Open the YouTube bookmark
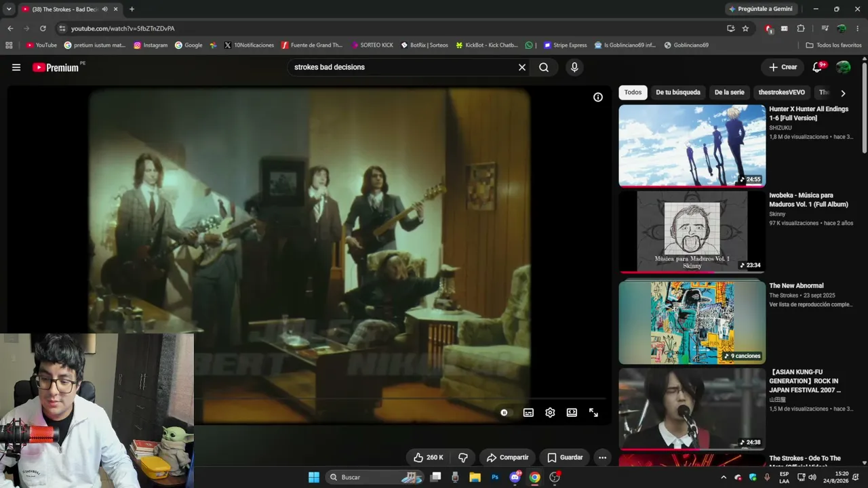This screenshot has width=868, height=488. 41,45
